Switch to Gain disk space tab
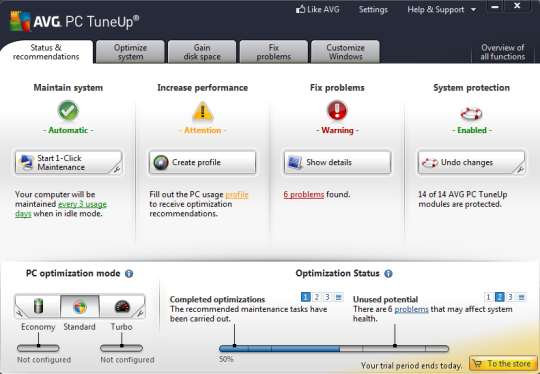 click(202, 52)
